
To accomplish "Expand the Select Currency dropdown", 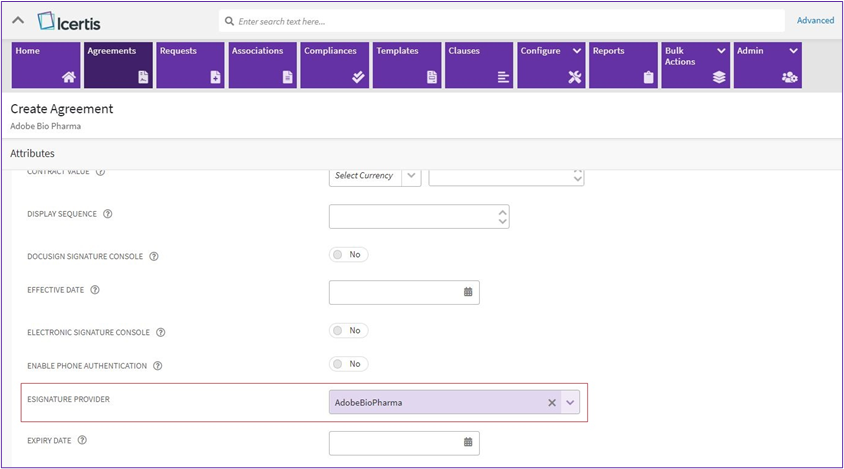I will coord(411,176).
